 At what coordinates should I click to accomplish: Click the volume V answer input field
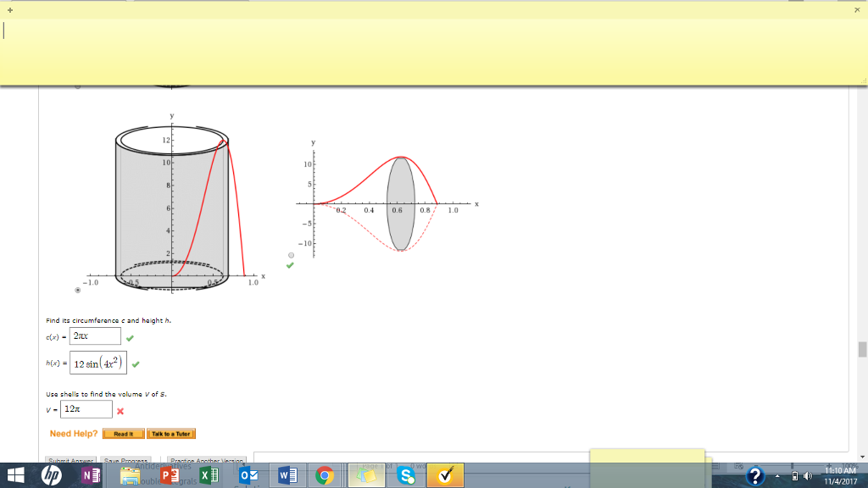(x=85, y=408)
